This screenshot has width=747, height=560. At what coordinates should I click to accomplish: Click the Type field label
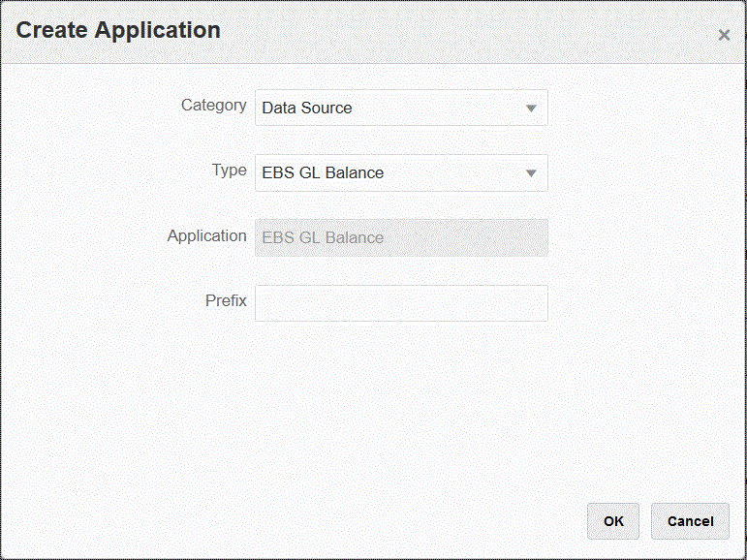[229, 171]
